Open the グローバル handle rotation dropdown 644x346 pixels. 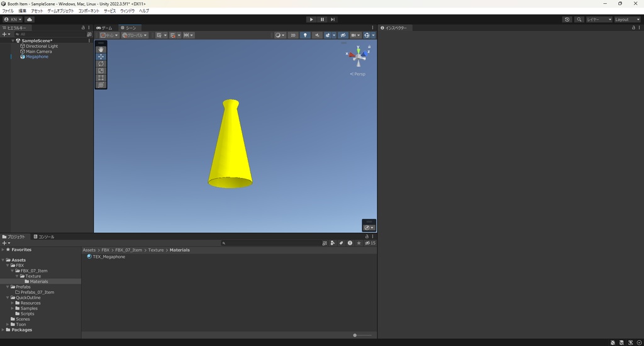[x=135, y=35]
